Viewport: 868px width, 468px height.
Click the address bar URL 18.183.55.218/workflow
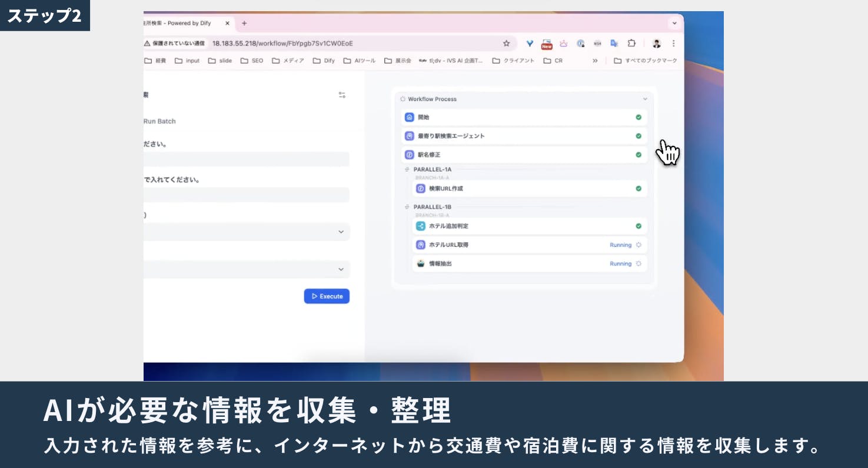tap(282, 44)
